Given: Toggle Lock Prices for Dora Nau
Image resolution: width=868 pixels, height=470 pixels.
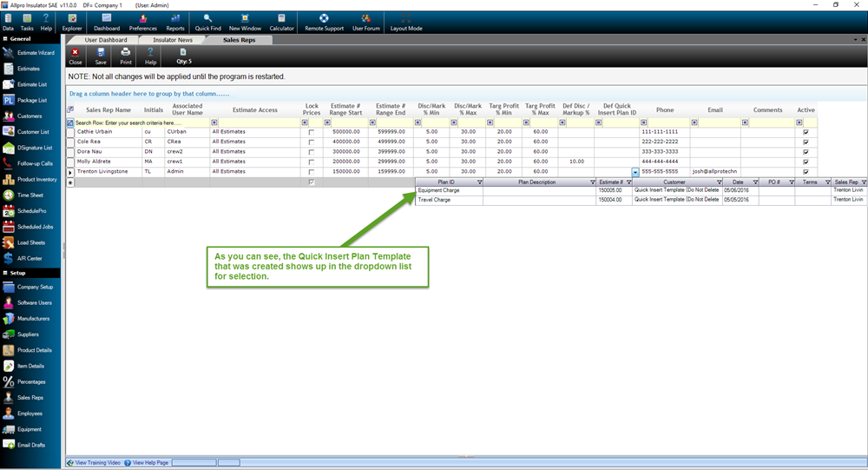Looking at the screenshot, I should tap(311, 152).
